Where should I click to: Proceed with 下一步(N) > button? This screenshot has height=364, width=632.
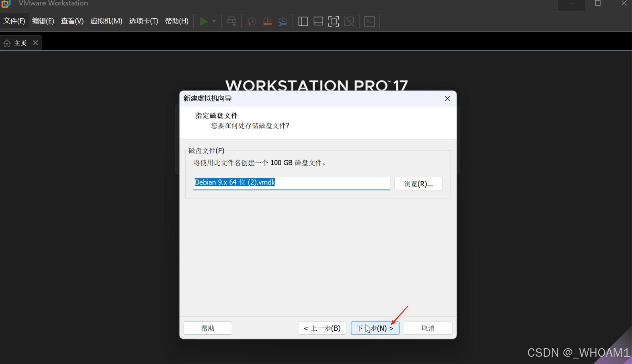pos(375,328)
